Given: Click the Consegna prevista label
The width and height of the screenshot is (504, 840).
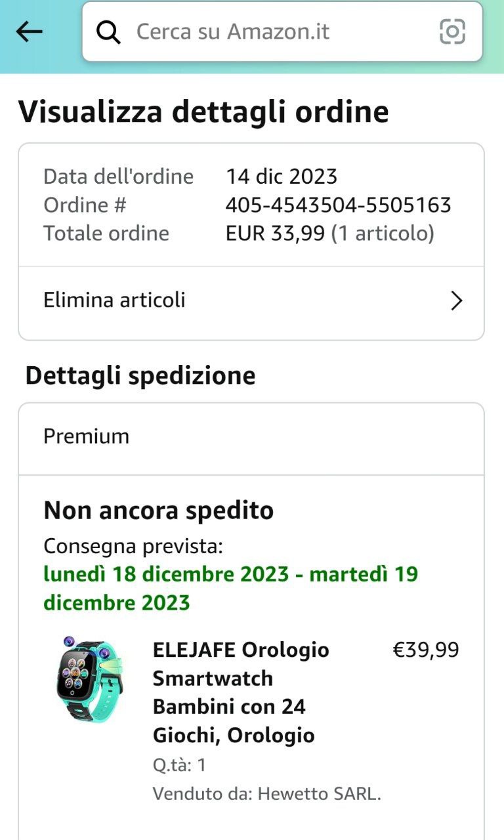Looking at the screenshot, I should 133,546.
